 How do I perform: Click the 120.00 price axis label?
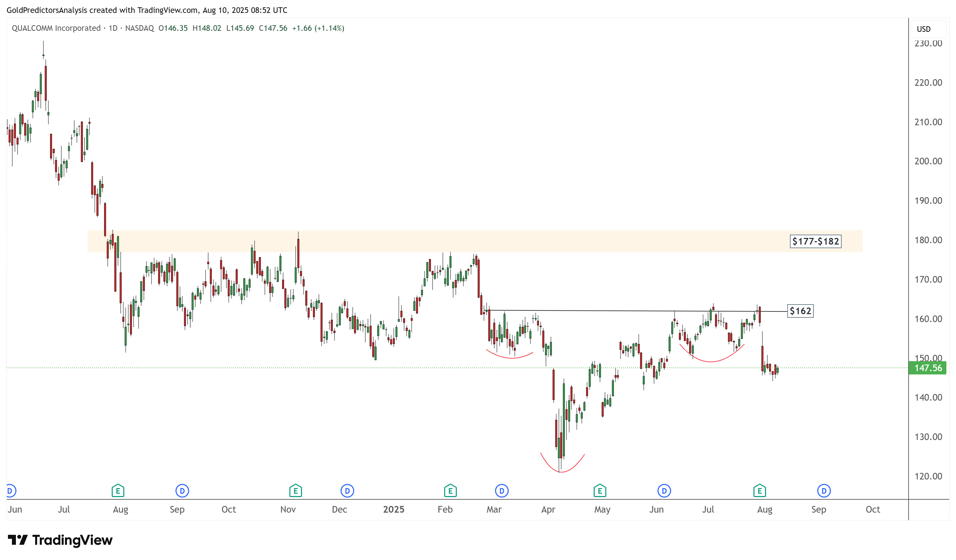(928, 476)
